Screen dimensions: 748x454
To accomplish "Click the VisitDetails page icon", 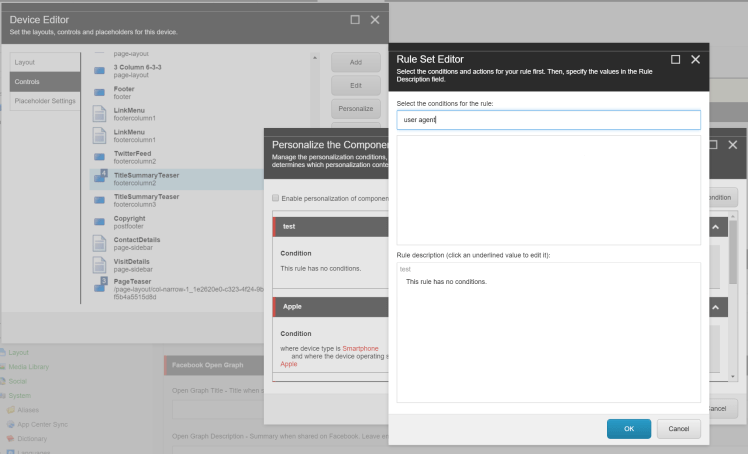I will coord(99,265).
